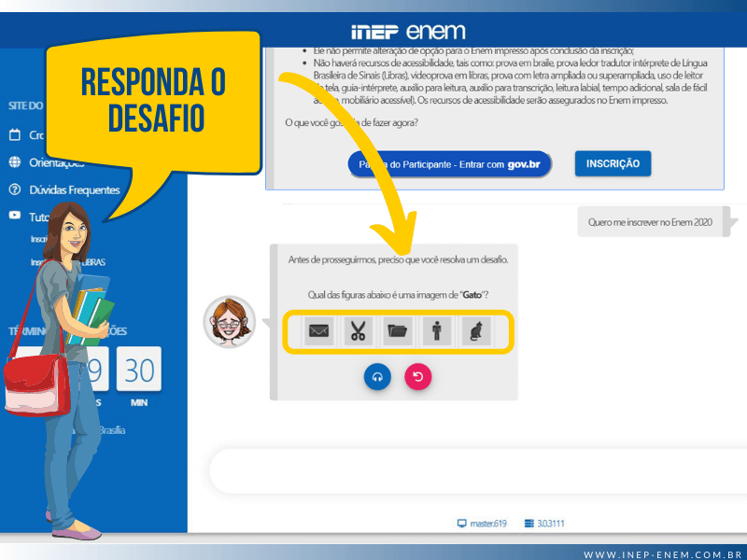Choose the scissors figure in the challenge
This screenshot has width=747, height=560.
tap(359, 331)
